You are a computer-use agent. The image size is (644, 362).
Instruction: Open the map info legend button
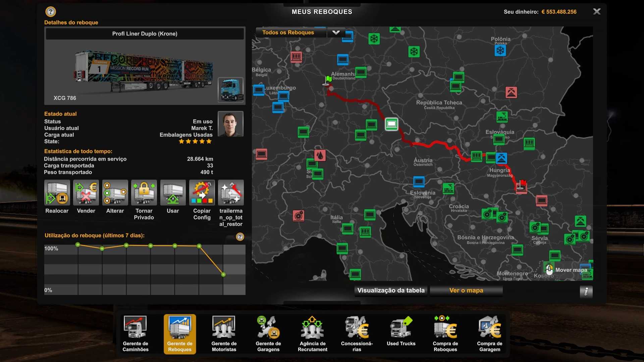click(x=586, y=291)
